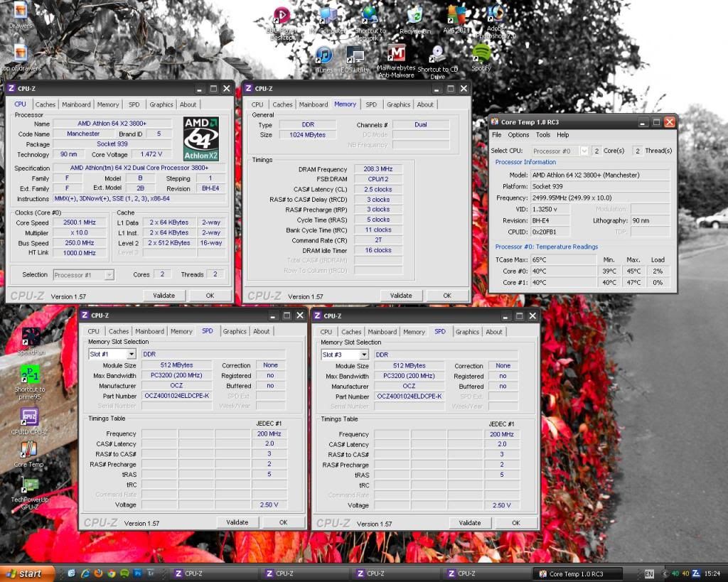The image size is (728, 582).
Task: Open the iTunes desktop icon
Action: pos(323,55)
